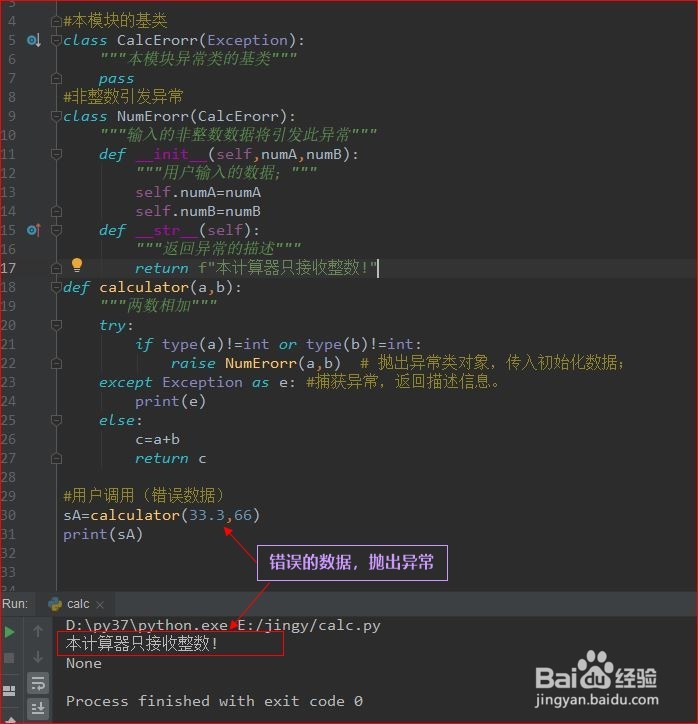Collapse the else: block fold marker
This screenshot has width=698, height=724.
56,420
